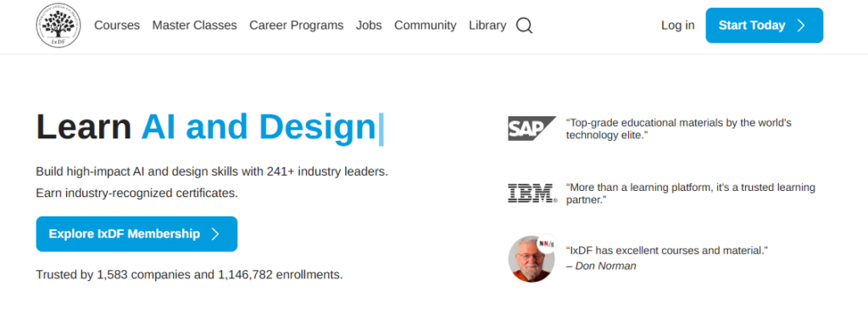Click the "Trusted by 1,583 companies" line

pos(189,274)
